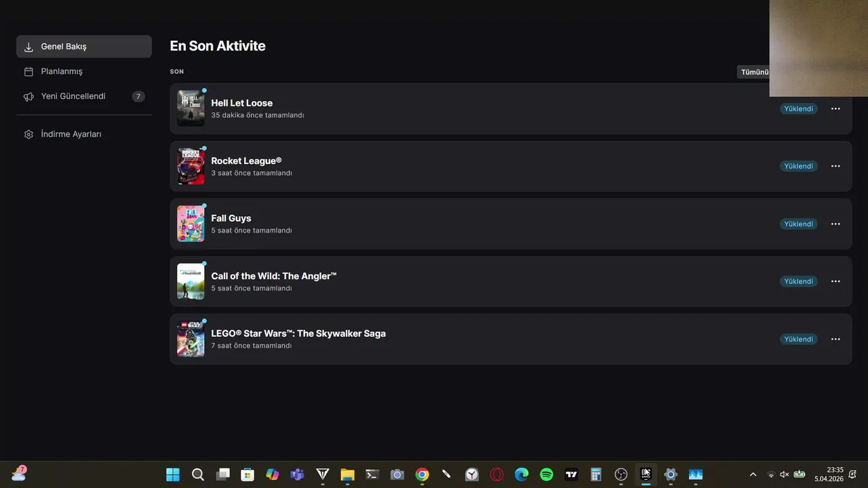
Task: Click the Fall Guys cover thumbnail
Action: (x=191, y=224)
